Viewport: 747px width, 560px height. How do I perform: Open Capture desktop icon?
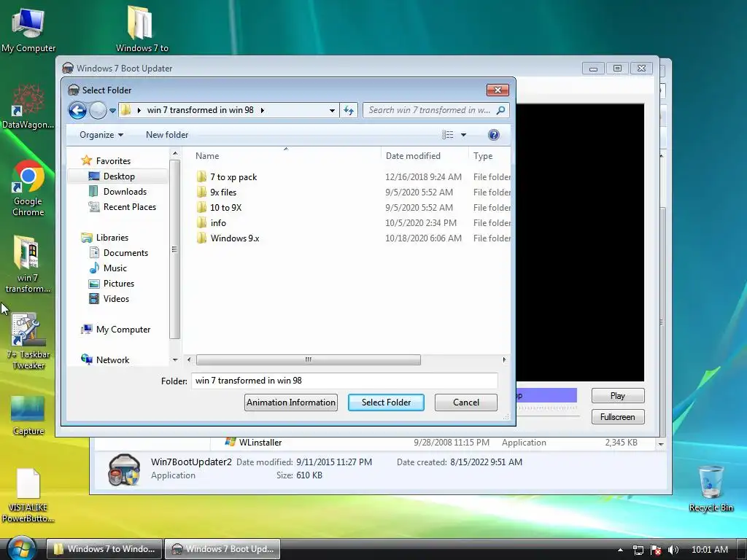[x=28, y=416]
